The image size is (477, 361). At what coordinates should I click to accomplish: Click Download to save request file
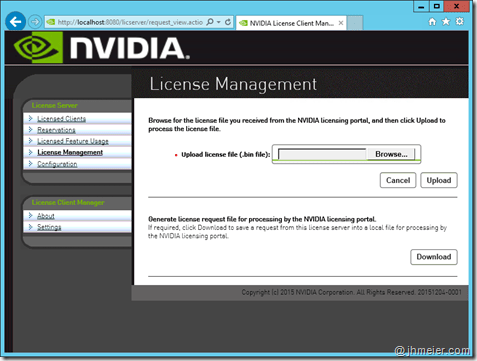pyautogui.click(x=434, y=257)
